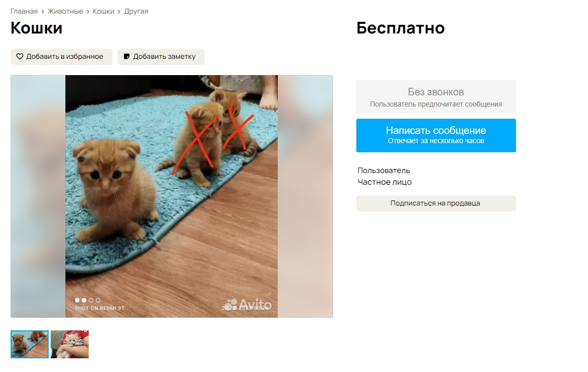The image size is (588, 372).
Task: Click the note icon on Добавить заметку
Action: [x=127, y=56]
